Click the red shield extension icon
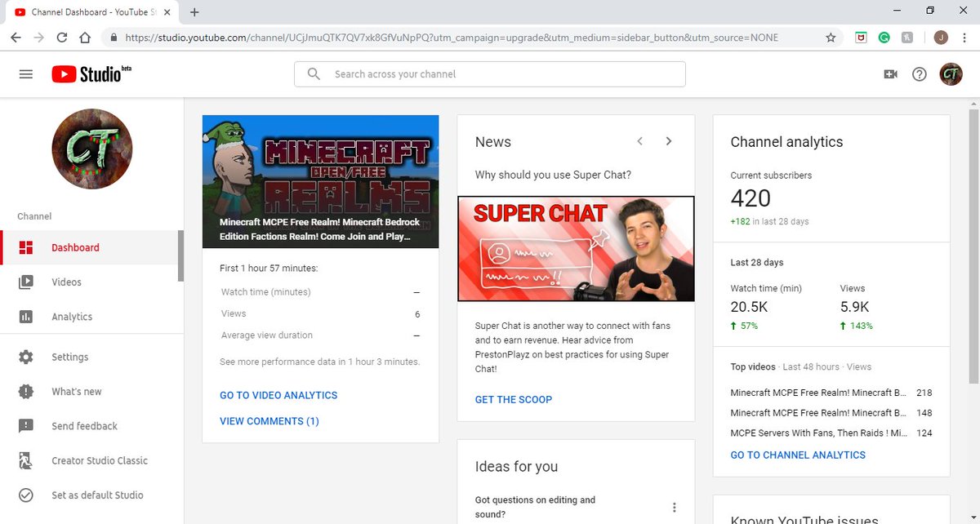This screenshot has height=524, width=980. coord(861,38)
